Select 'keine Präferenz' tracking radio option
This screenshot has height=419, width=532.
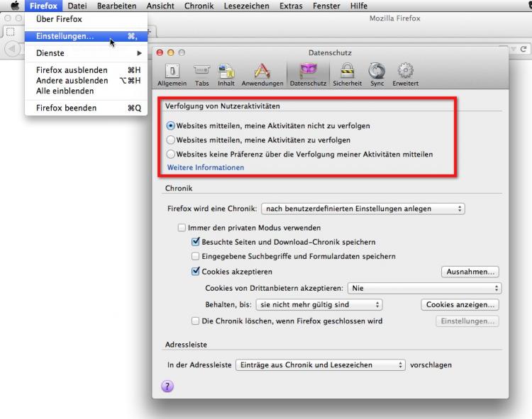click(x=170, y=154)
